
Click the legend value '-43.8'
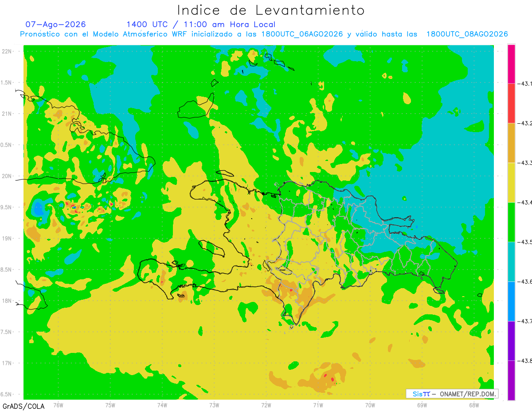pyautogui.click(x=524, y=360)
